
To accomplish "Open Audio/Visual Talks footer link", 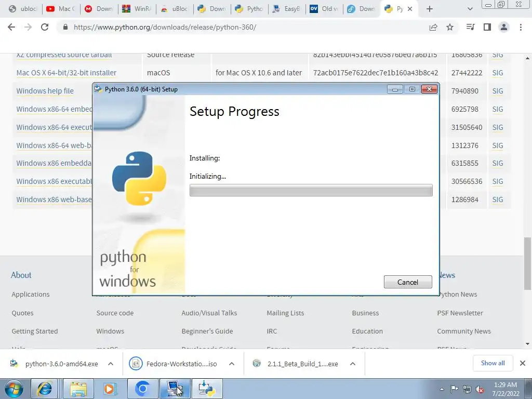I will click(209, 313).
